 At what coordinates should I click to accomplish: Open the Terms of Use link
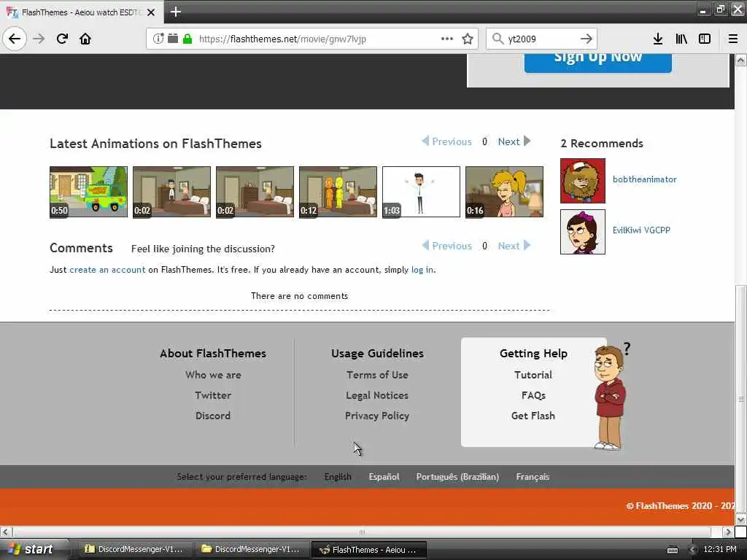click(x=377, y=375)
